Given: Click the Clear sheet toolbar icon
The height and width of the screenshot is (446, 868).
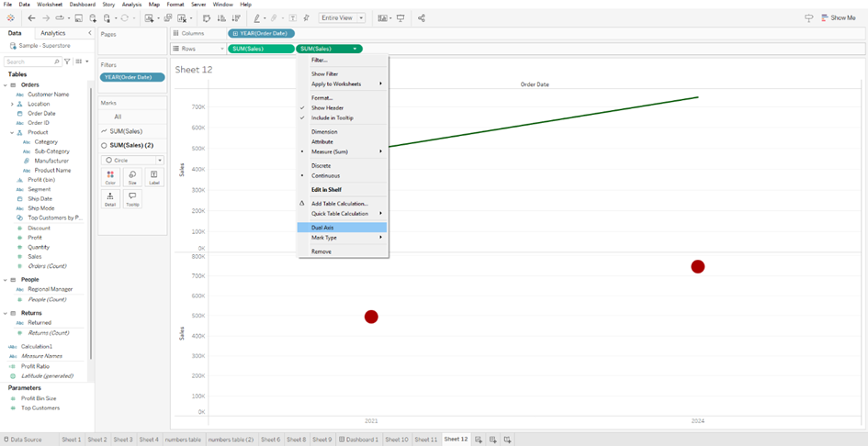Looking at the screenshot, I should [x=182, y=17].
